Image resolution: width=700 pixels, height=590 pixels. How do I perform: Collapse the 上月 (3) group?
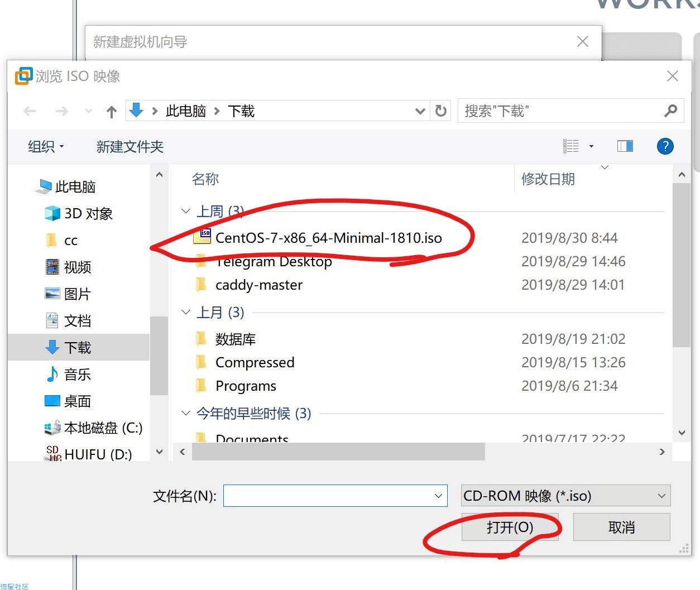pyautogui.click(x=186, y=312)
